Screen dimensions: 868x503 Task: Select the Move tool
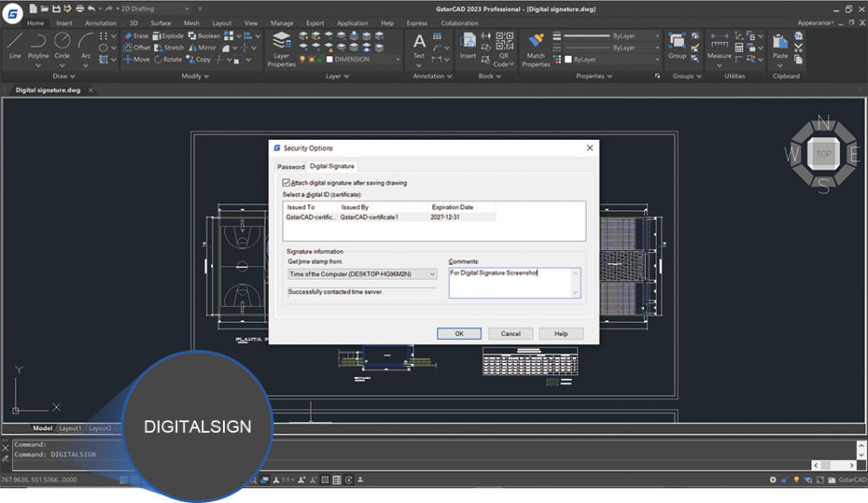pos(136,59)
